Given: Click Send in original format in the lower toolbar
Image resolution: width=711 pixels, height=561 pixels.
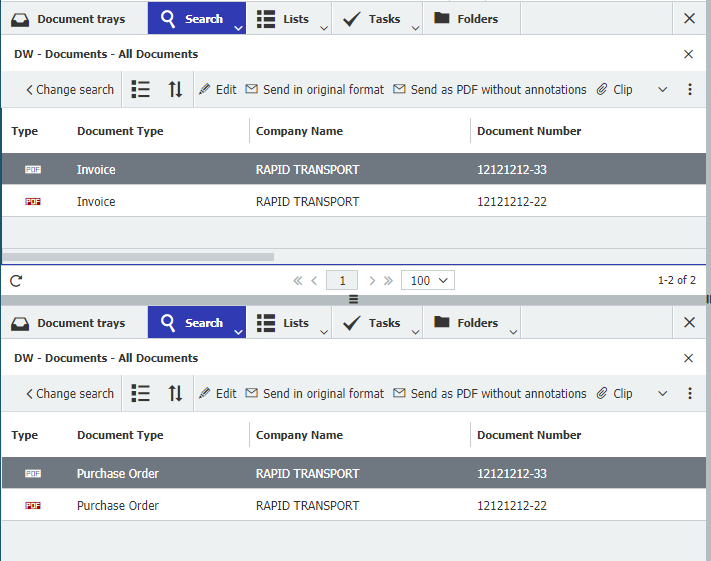Looking at the screenshot, I should click(314, 393).
